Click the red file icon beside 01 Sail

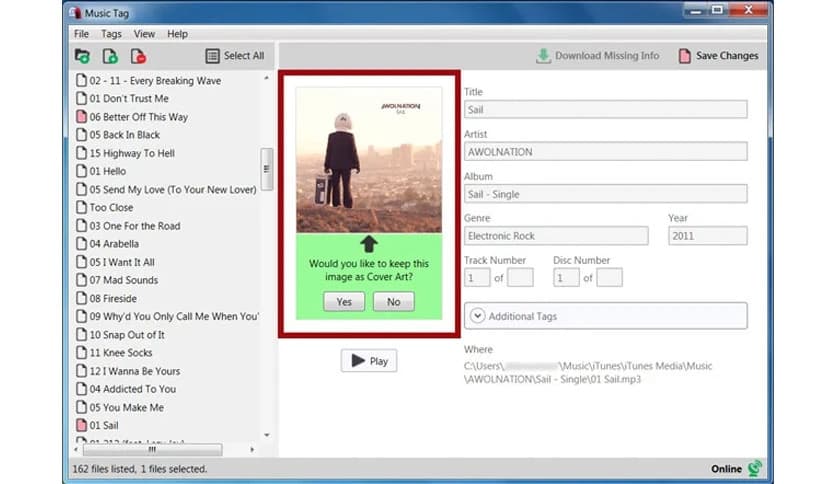click(x=81, y=425)
